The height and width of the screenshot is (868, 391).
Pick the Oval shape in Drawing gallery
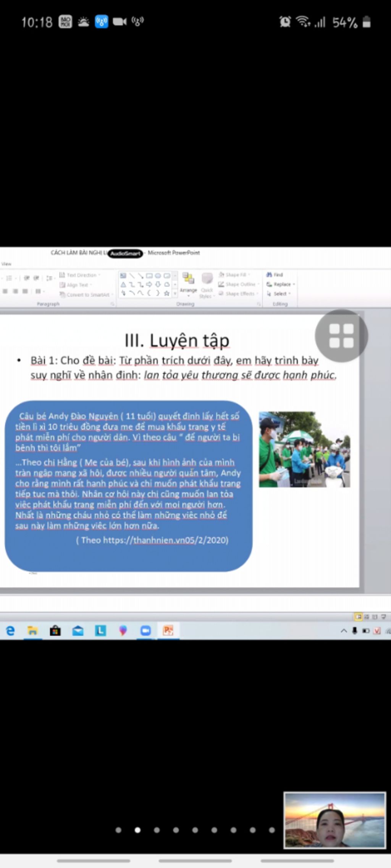point(158,275)
